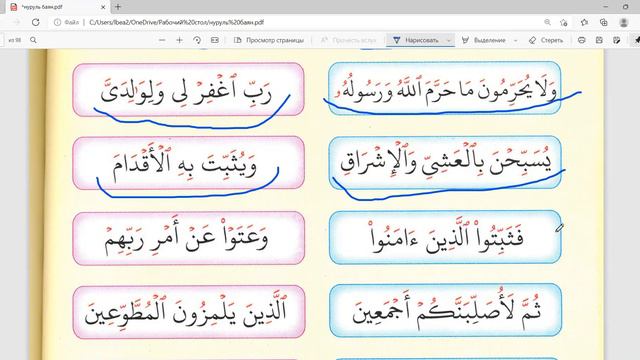Pin the PDF toolbar
The width and height of the screenshot is (640, 360).
[636, 40]
